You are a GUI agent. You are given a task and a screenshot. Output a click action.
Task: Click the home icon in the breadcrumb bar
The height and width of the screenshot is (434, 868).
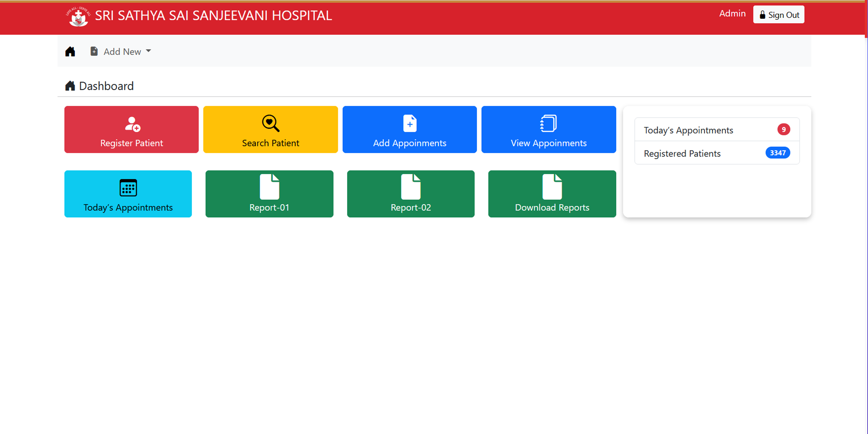click(x=70, y=51)
